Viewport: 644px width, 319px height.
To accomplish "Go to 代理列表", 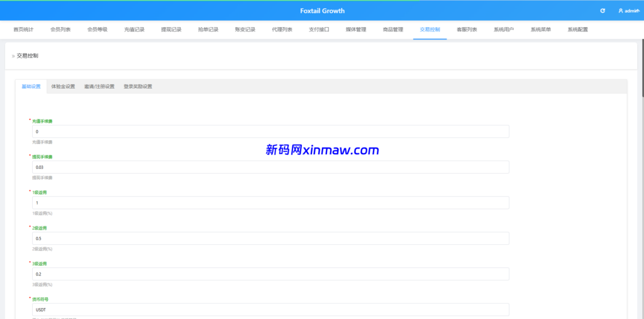I will tap(282, 30).
